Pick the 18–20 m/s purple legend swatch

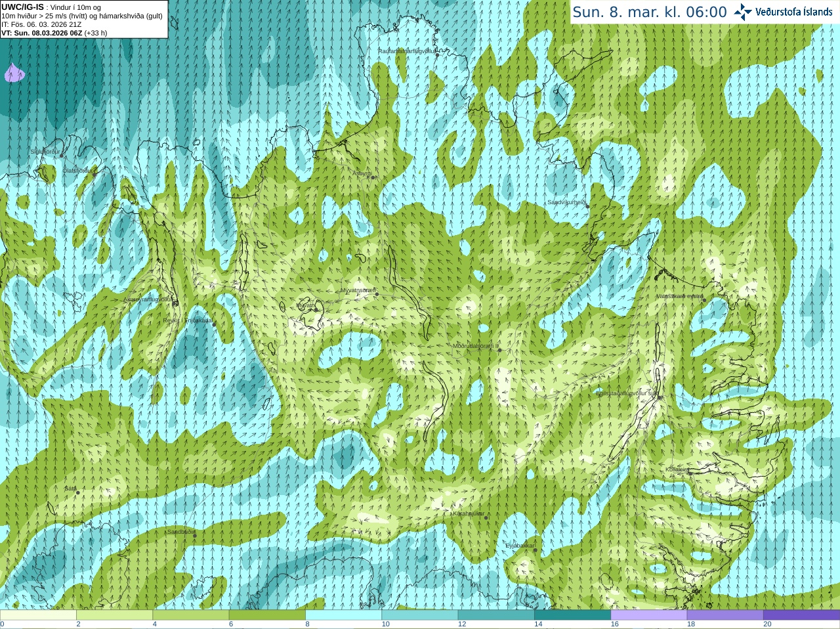coord(725,615)
